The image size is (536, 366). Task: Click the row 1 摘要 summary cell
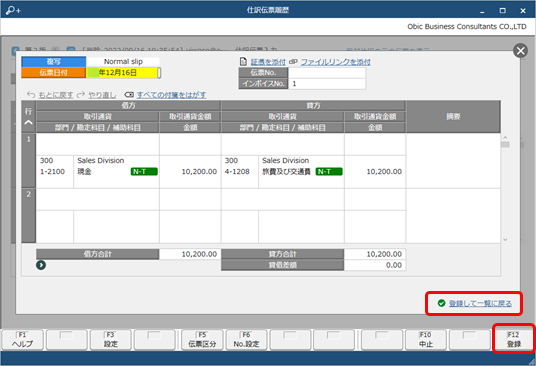pos(453,161)
